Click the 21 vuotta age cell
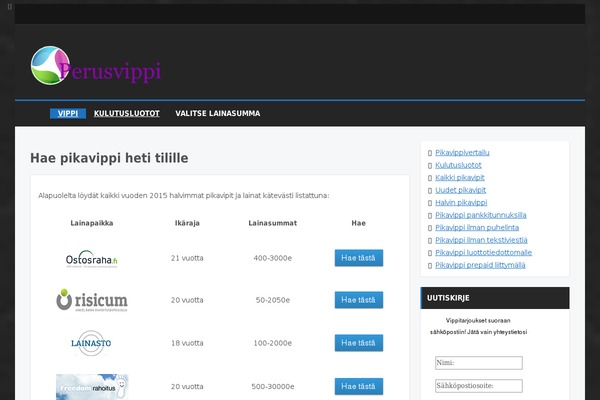The image size is (600, 400). (x=187, y=258)
